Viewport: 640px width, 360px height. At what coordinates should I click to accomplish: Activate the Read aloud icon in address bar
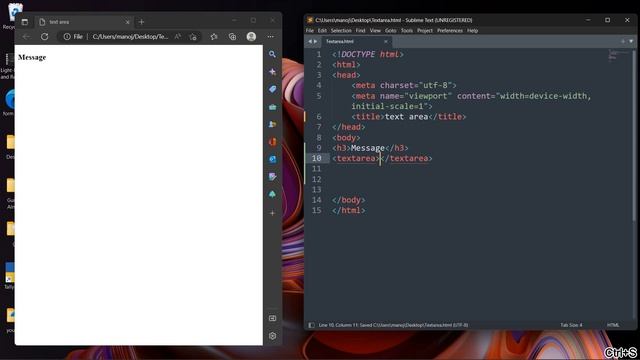pos(178,37)
